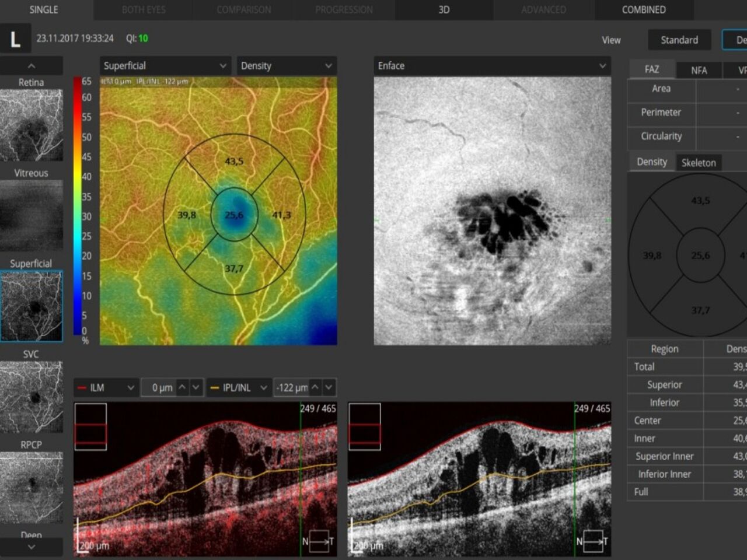Click the 249 / 465 counter on right B-scan
Image resolution: width=747 pixels, height=560 pixels.
(x=592, y=408)
